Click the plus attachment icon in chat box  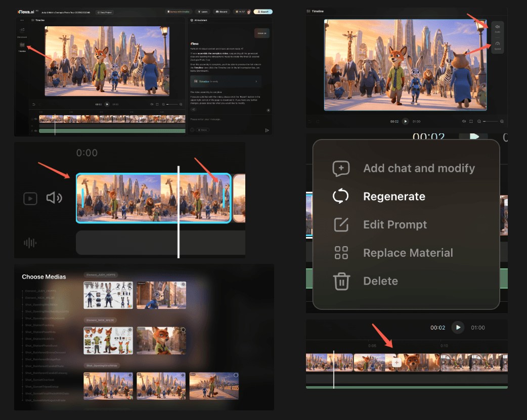pos(192,130)
